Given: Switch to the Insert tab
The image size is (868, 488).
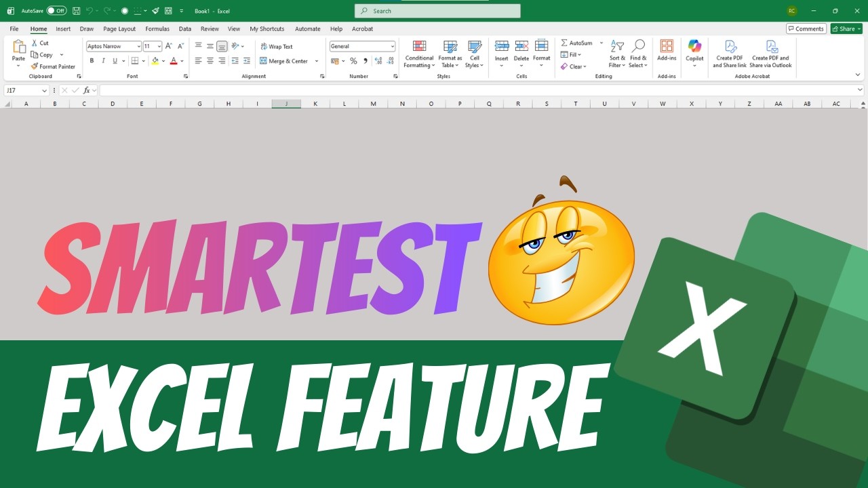Looking at the screenshot, I should coord(63,29).
